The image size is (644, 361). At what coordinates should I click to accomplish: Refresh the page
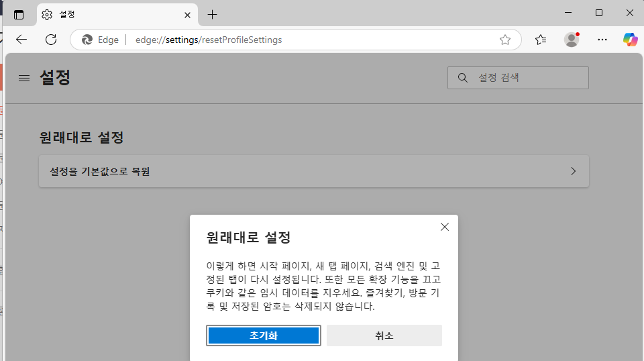pos(51,40)
